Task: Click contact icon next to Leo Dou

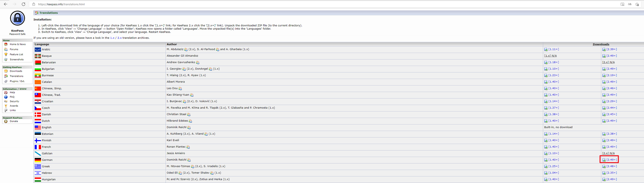Action: 180,89
